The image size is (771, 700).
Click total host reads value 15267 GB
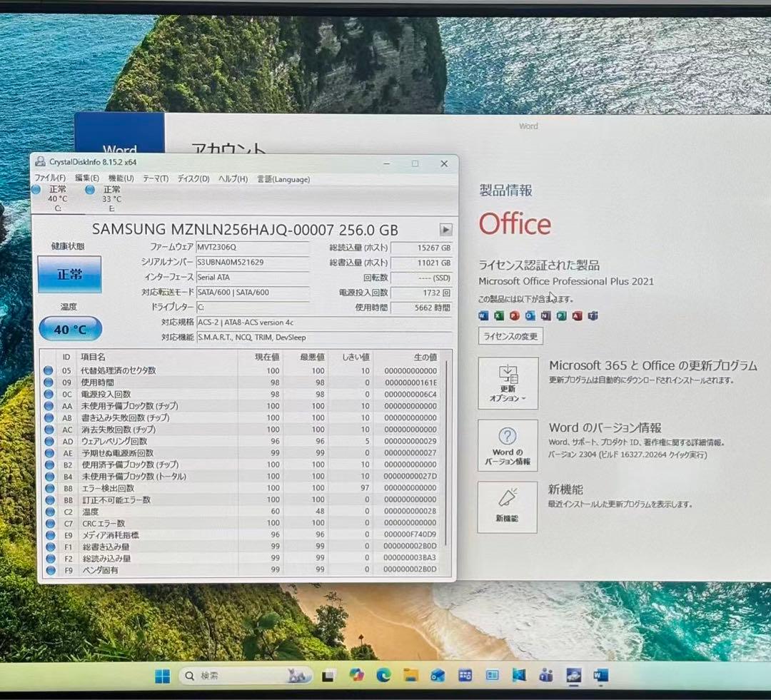coord(421,248)
